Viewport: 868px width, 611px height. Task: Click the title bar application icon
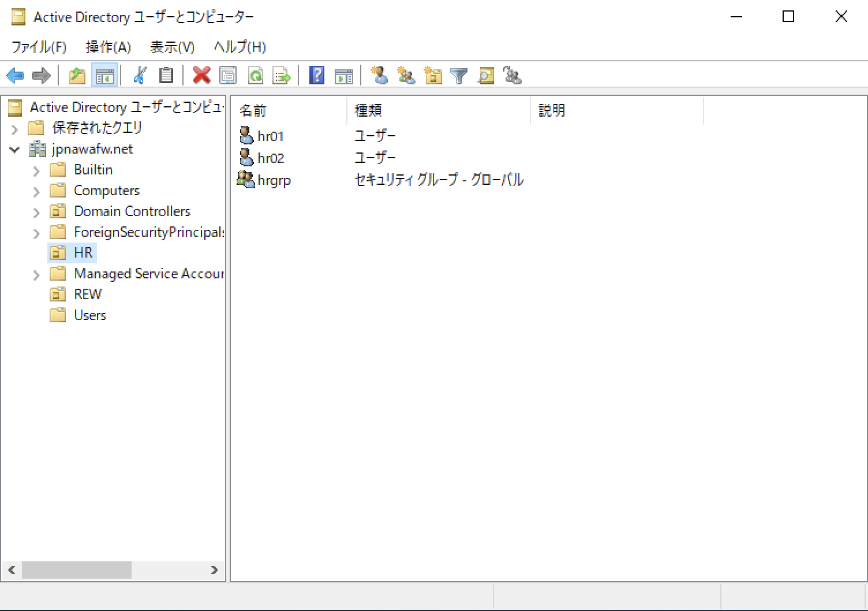tap(18, 17)
